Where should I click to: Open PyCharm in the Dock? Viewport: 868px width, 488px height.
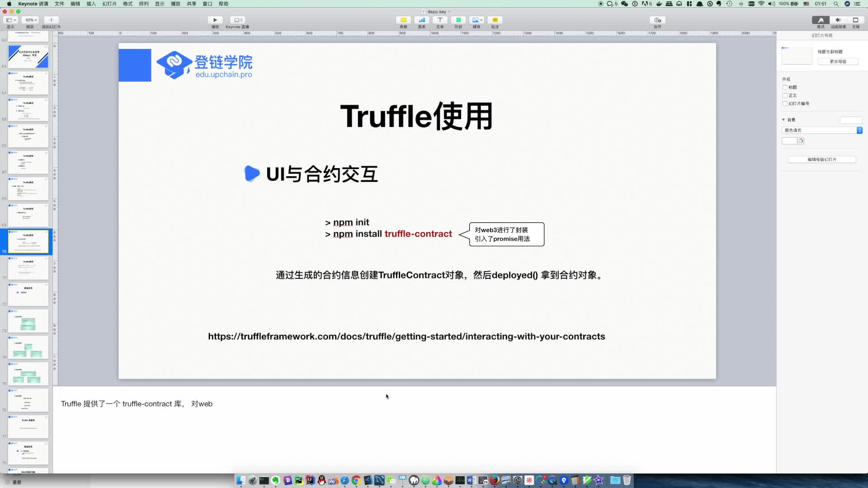[299, 480]
